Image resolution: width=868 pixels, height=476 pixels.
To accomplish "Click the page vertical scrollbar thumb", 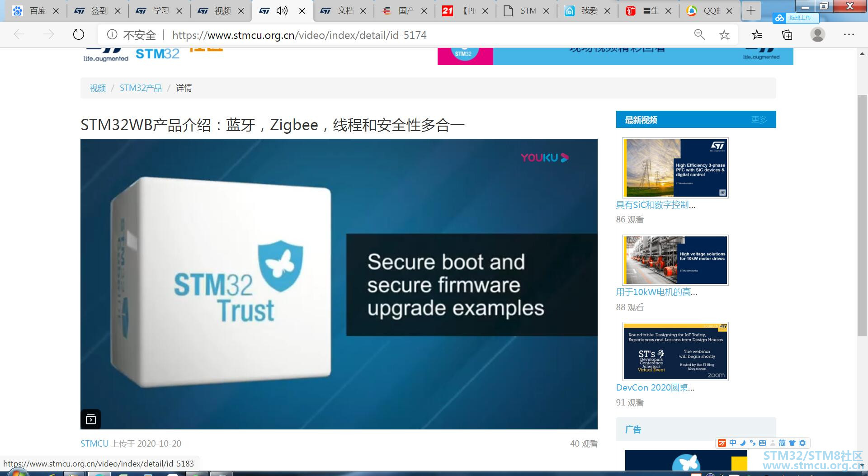I will pyautogui.click(x=862, y=216).
